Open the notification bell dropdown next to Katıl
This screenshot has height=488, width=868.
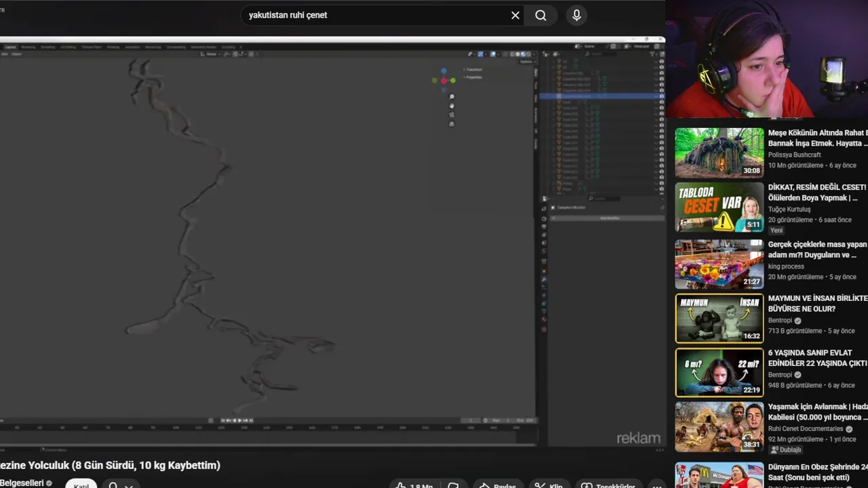pos(120,485)
